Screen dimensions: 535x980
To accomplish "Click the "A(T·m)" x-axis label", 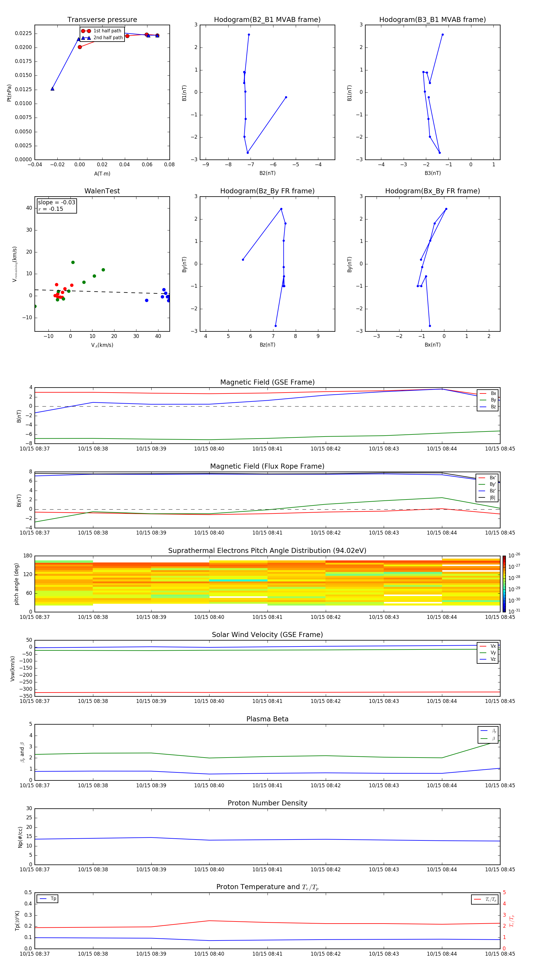I will click(x=102, y=173).
